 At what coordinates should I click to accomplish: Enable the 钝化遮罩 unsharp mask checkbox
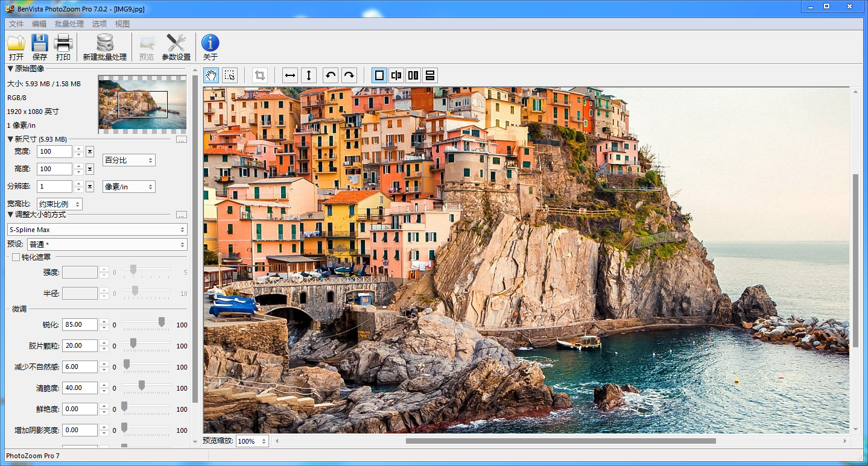16,257
